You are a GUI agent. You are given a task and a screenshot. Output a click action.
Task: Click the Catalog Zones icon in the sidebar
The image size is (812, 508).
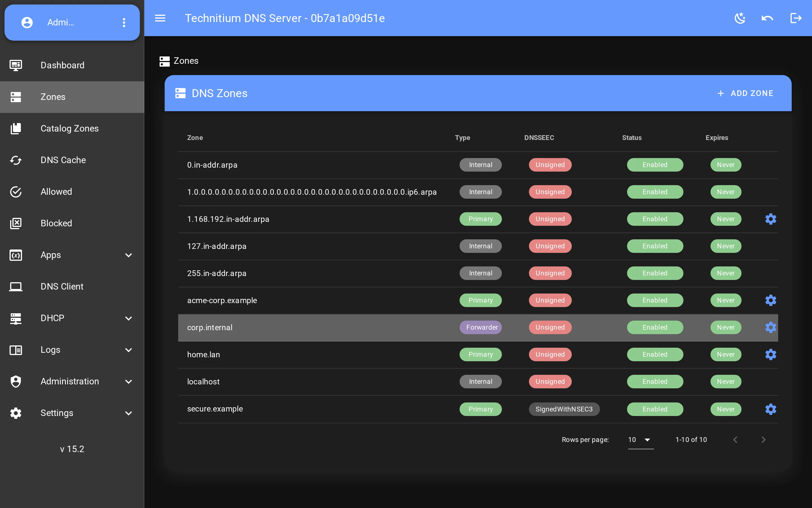tap(16, 128)
